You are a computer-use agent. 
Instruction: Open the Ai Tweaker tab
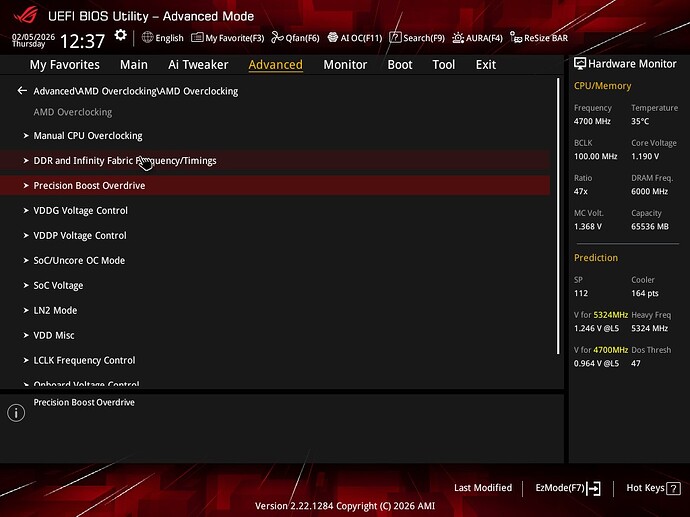[x=198, y=65]
